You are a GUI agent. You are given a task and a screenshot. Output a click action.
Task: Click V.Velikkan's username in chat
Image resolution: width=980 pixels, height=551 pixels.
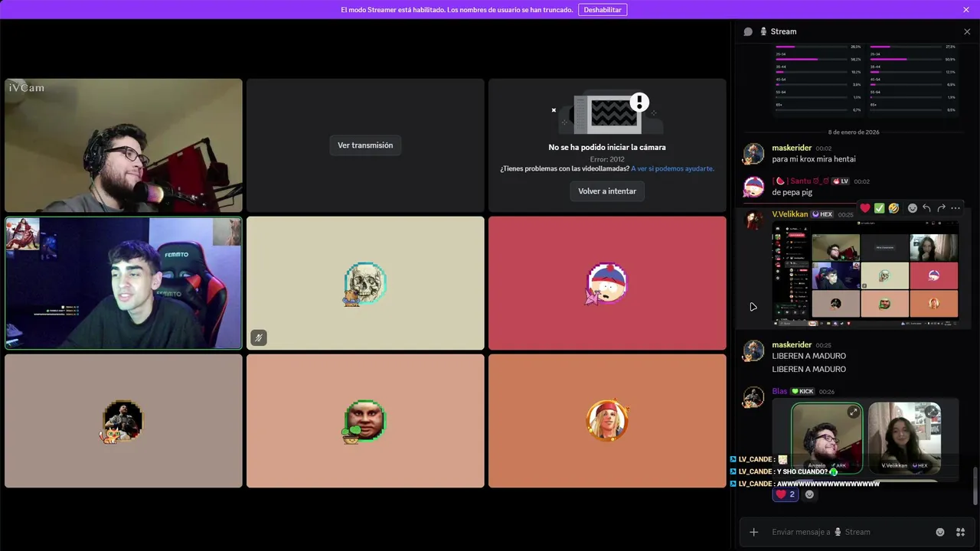(x=789, y=214)
